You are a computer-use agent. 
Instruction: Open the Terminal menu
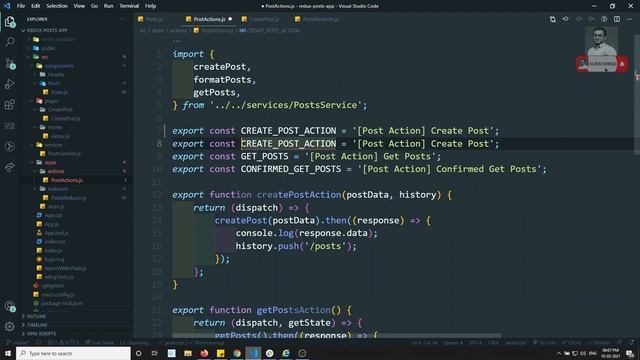tap(129, 6)
